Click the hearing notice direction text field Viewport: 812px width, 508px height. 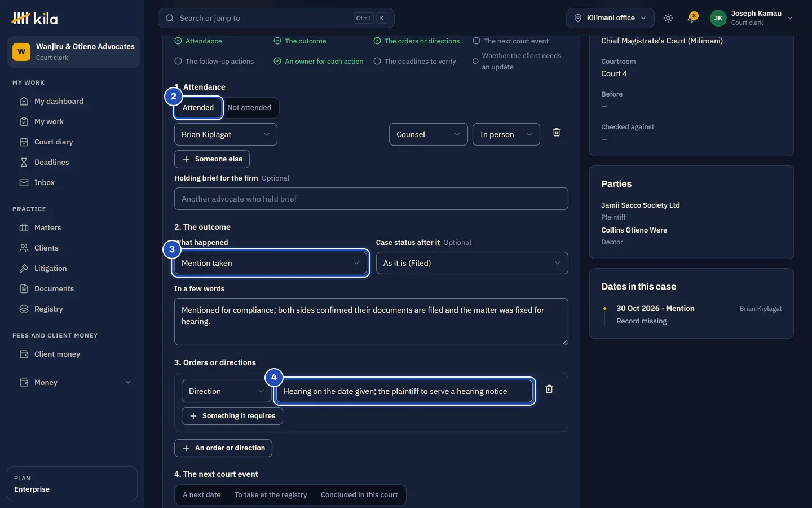pos(404,391)
